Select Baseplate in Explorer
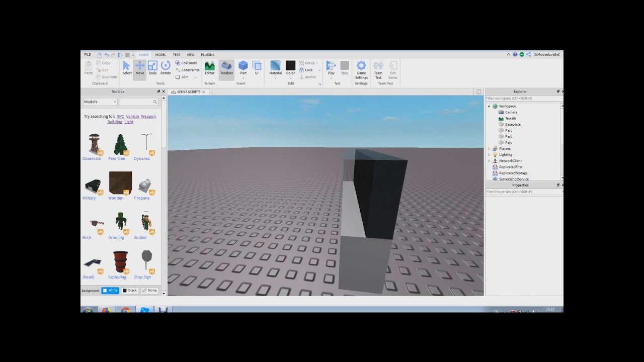 tap(513, 124)
